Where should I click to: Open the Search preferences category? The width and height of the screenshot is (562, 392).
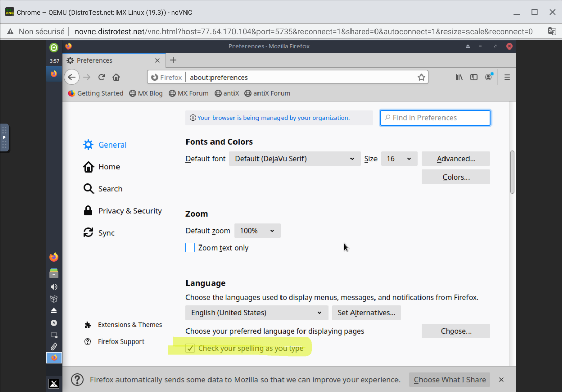[x=103, y=189]
